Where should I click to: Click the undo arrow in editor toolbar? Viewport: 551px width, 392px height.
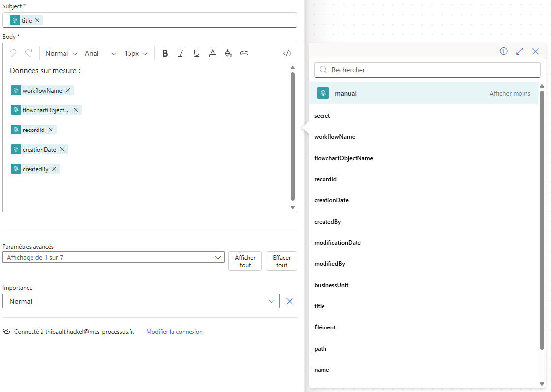pyautogui.click(x=13, y=53)
